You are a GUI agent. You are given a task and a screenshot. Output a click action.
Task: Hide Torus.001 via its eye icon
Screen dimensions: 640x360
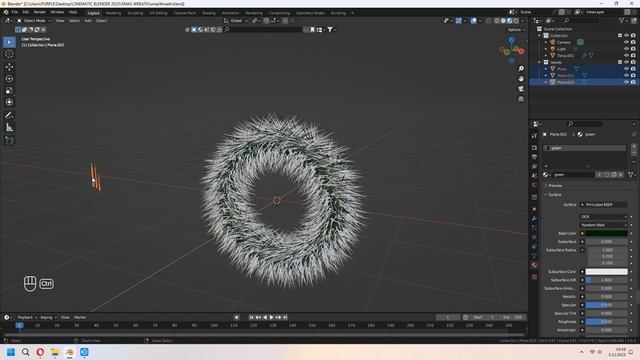point(626,56)
